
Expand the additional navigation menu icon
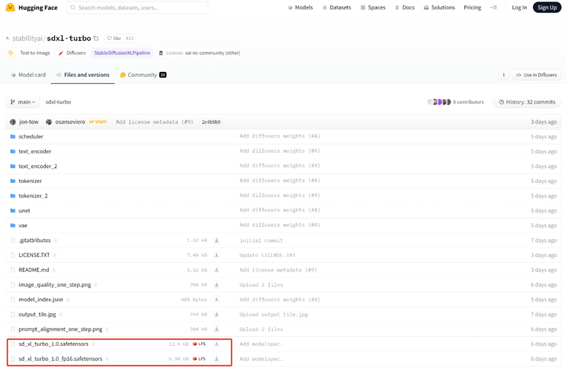pos(494,7)
